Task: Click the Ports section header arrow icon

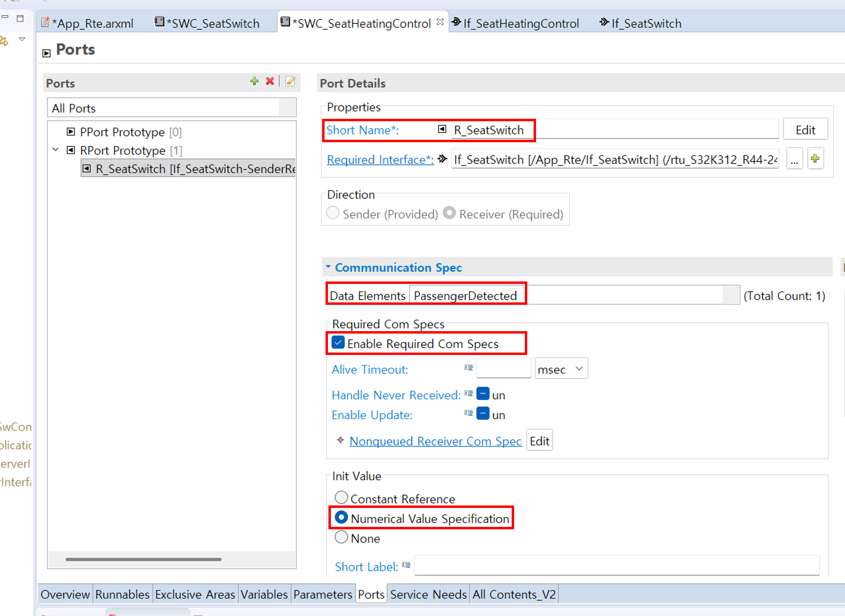Action: (47, 53)
